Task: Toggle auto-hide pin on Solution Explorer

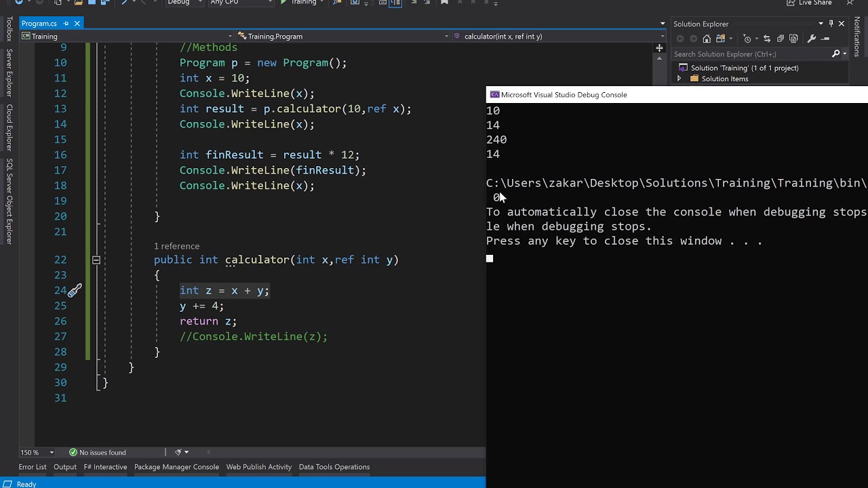Action: pyautogui.click(x=831, y=24)
